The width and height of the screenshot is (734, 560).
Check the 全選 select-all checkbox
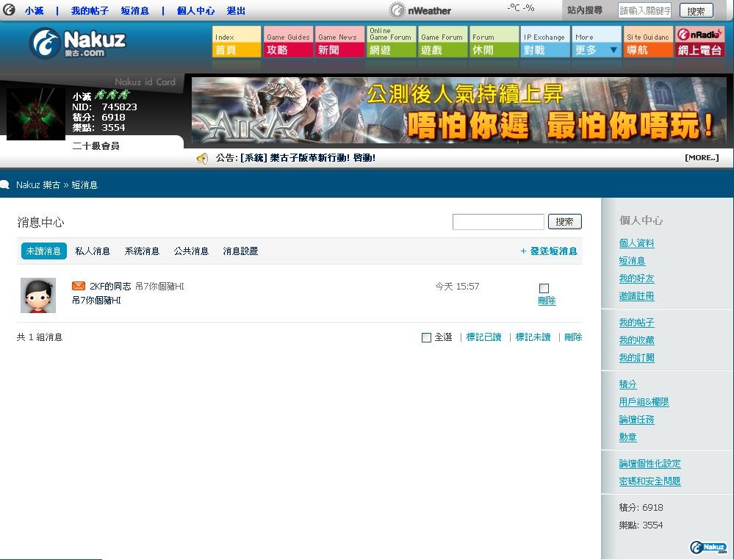coord(426,337)
